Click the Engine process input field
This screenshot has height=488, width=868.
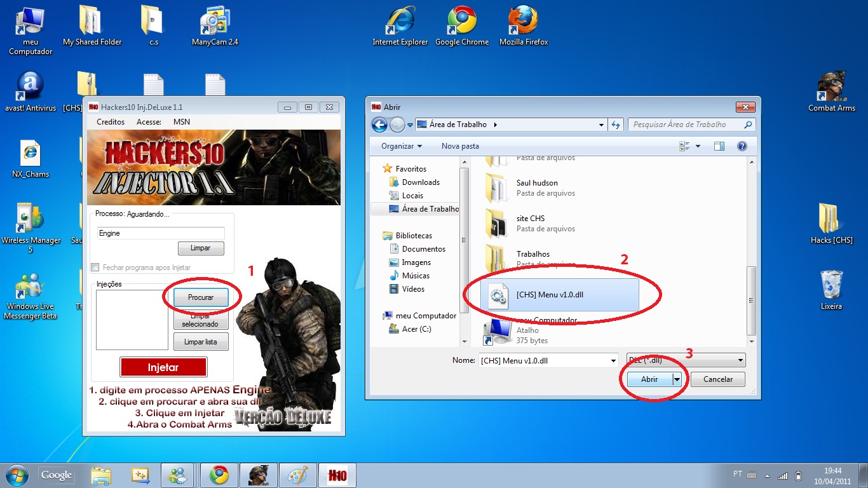(x=161, y=233)
